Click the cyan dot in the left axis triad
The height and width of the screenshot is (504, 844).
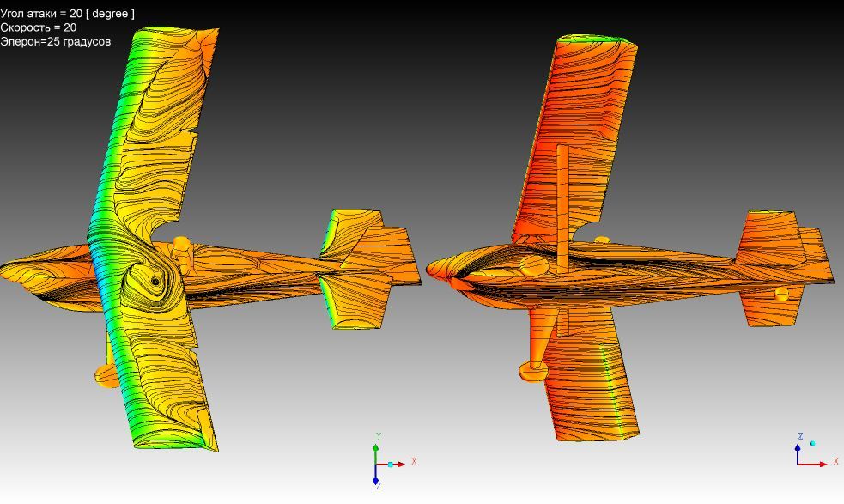coord(391,465)
